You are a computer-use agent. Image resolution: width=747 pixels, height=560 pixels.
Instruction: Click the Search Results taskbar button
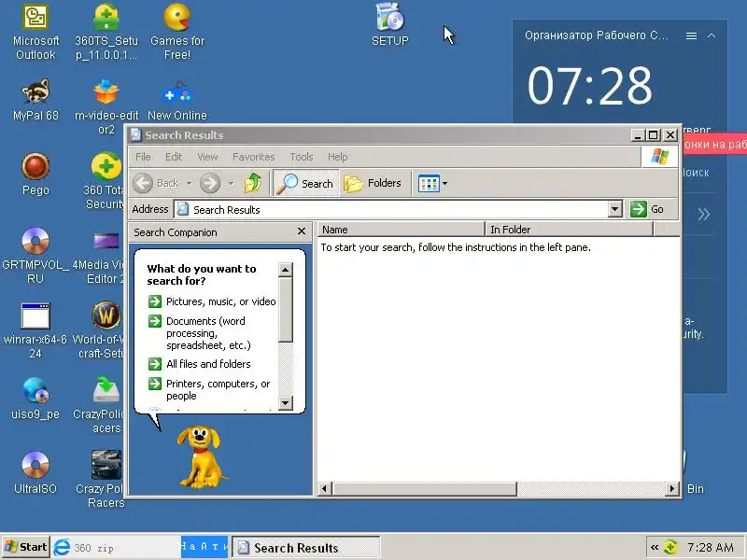[306, 548]
